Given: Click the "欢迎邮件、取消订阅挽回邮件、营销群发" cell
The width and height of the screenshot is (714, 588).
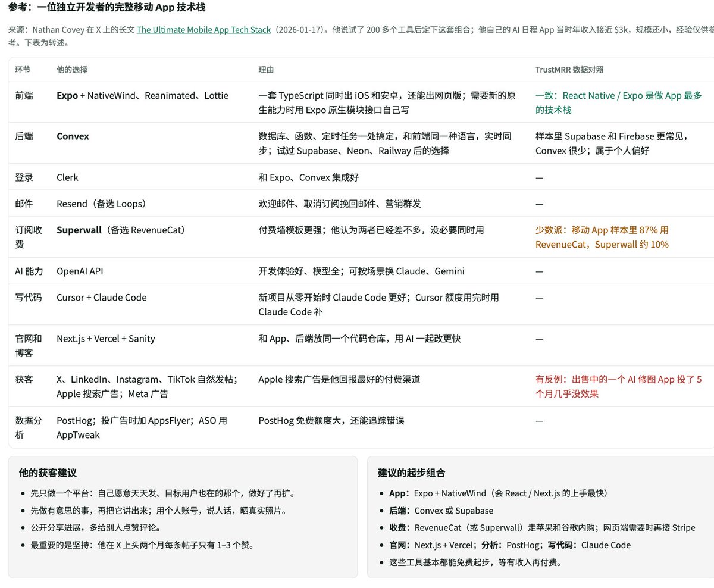Looking at the screenshot, I should [x=340, y=204].
